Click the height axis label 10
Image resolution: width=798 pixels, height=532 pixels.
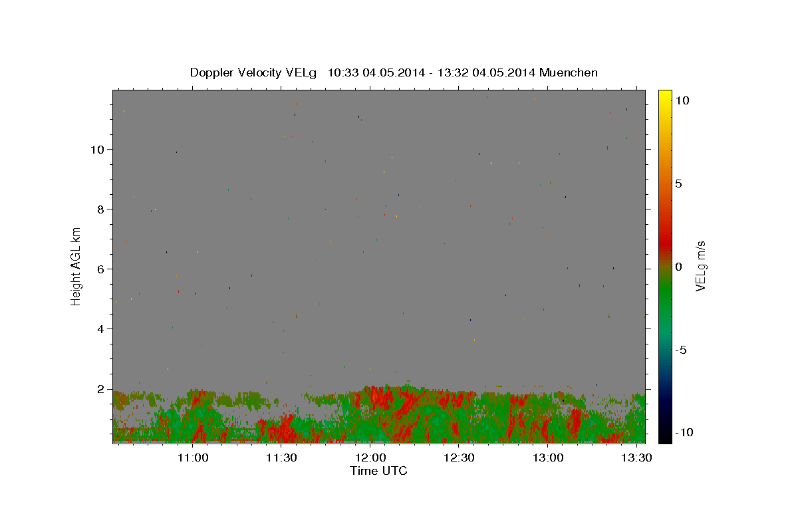tap(98, 150)
